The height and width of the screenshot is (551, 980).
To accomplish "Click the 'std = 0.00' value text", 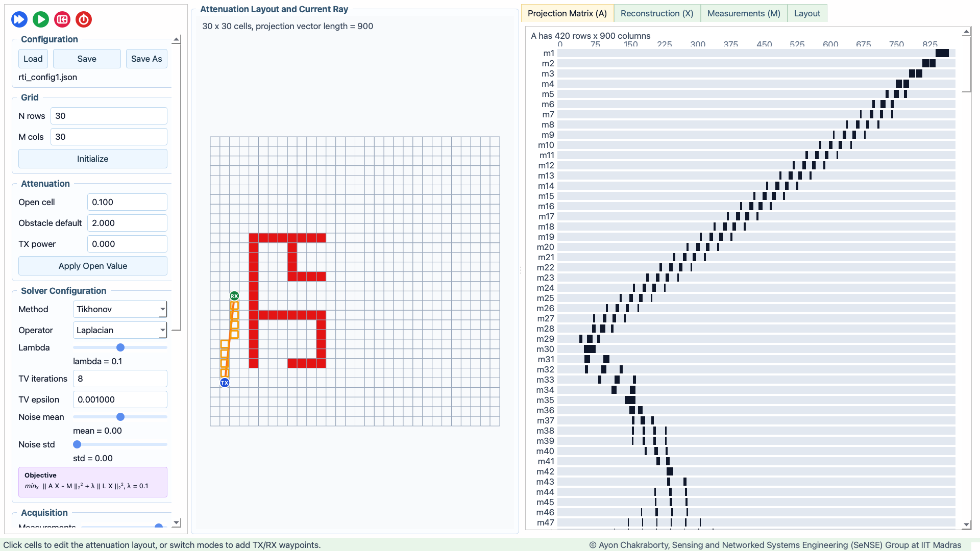I will click(93, 458).
